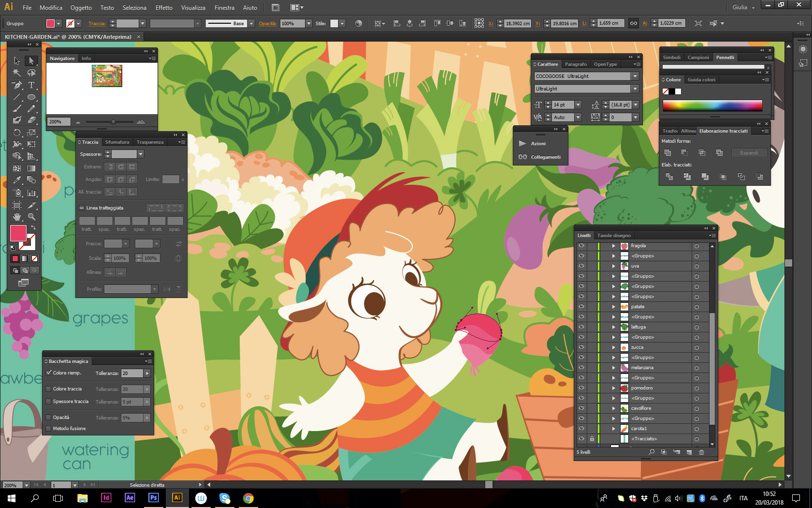Open the COCOGOOSE font family dropdown
This screenshot has height=508, width=812.
[635, 76]
